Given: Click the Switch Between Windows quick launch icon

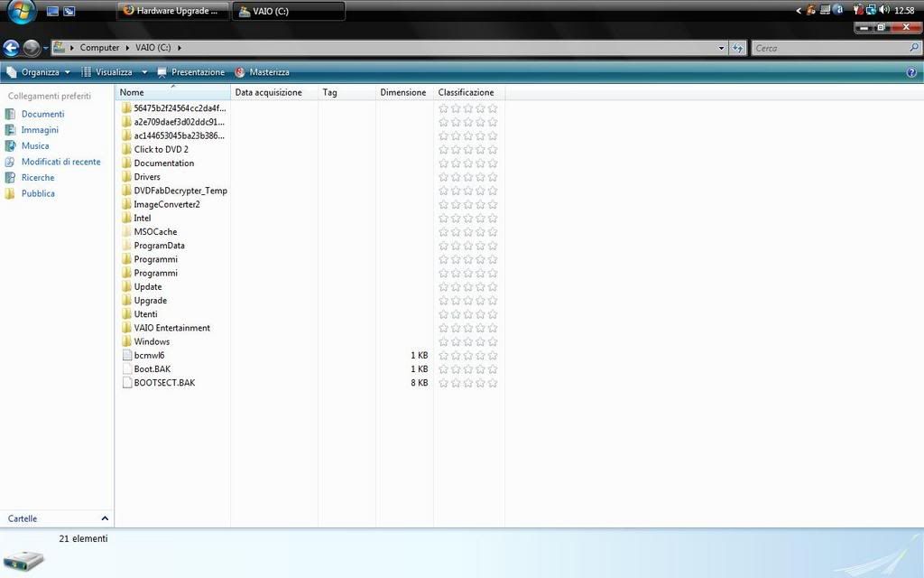Looking at the screenshot, I should point(69,11).
